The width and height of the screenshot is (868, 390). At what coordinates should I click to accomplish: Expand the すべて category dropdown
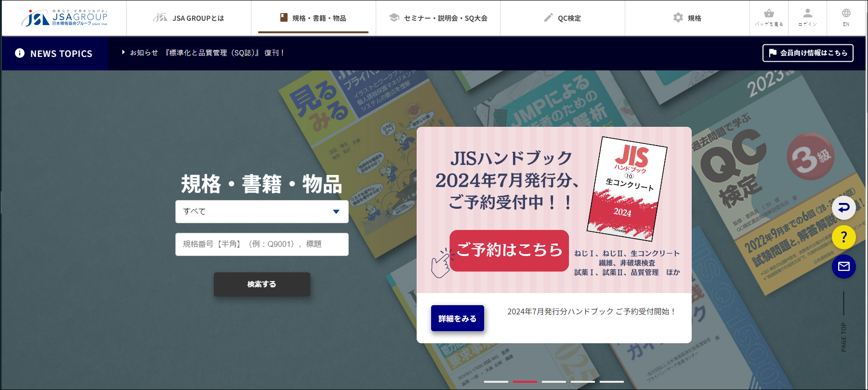click(262, 212)
